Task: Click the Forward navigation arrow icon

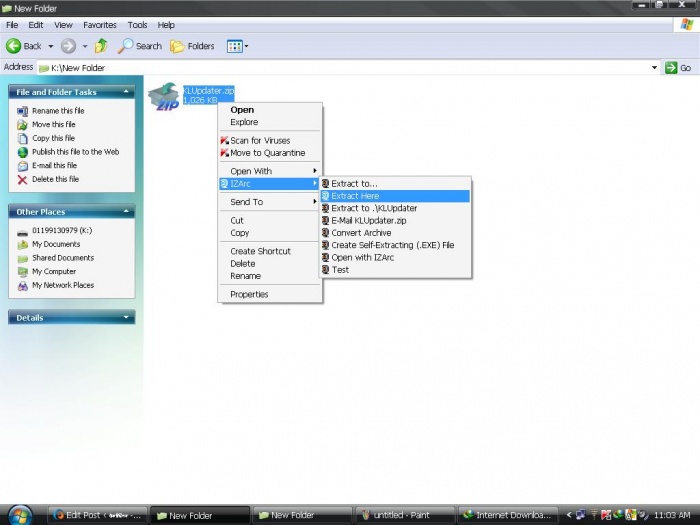Action: (68, 46)
